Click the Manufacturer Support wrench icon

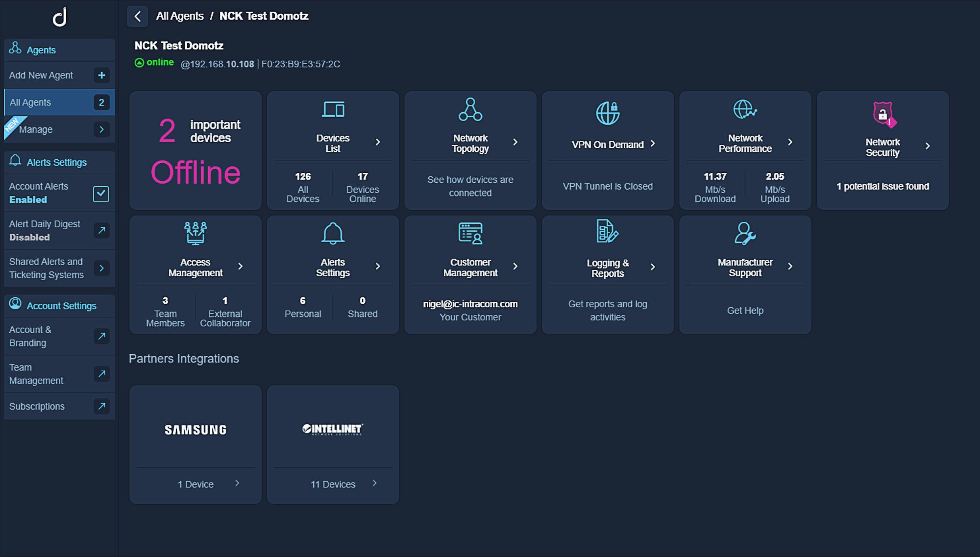[x=745, y=233]
